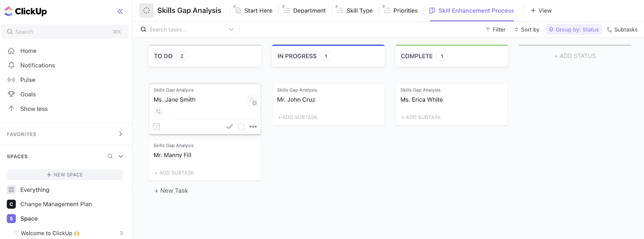Click the sidebar Search field
This screenshot has height=239, width=644.
(x=64, y=32)
